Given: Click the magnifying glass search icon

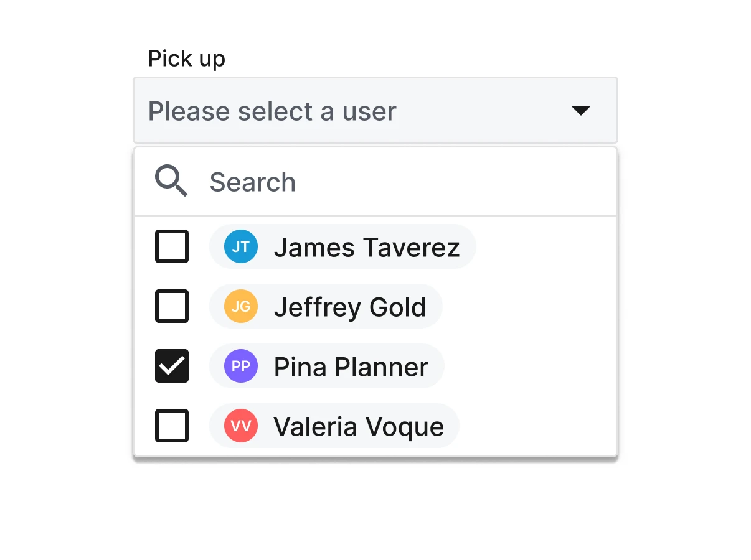Looking at the screenshot, I should point(171,182).
